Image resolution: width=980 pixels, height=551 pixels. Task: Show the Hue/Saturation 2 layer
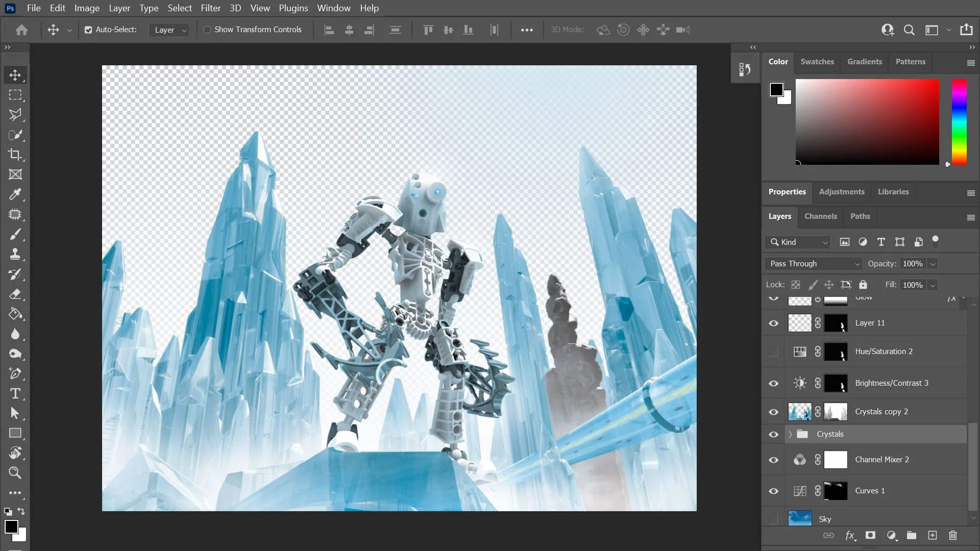click(x=773, y=352)
